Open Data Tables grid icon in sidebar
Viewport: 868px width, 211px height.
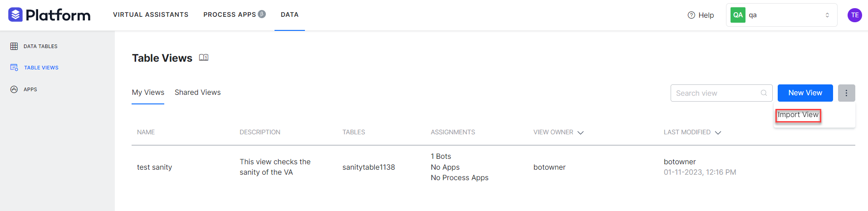click(14, 46)
